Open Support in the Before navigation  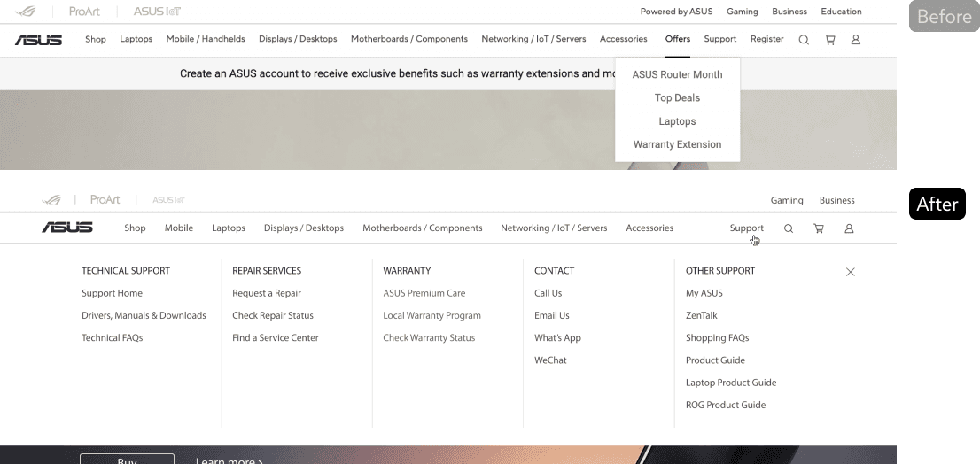click(720, 39)
